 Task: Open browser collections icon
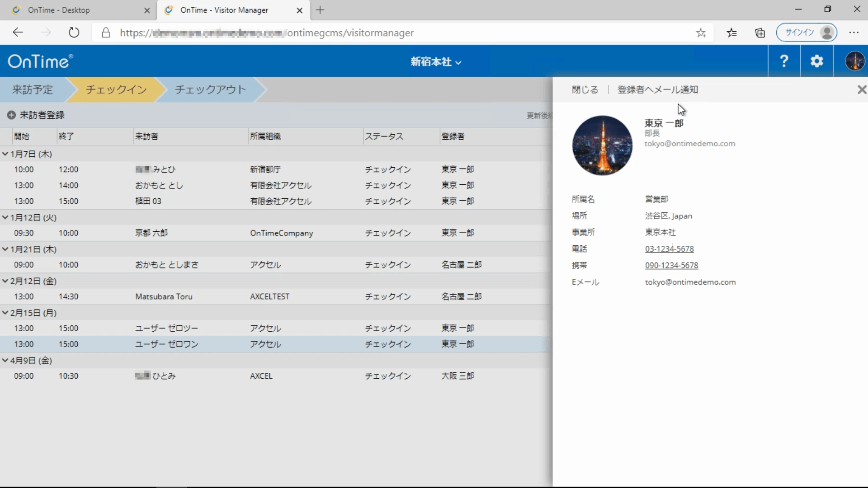[x=760, y=33]
